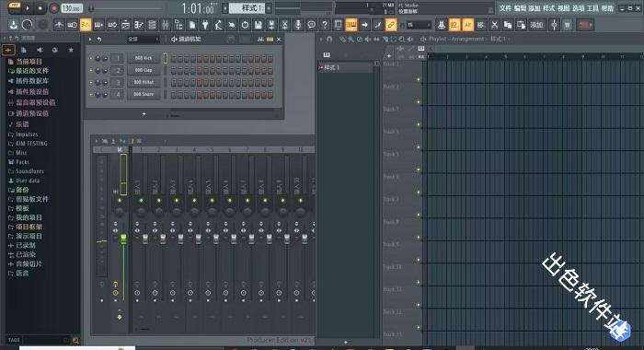Open the 编辑 menu
Viewport: 644px width, 350px height.
pos(520,8)
